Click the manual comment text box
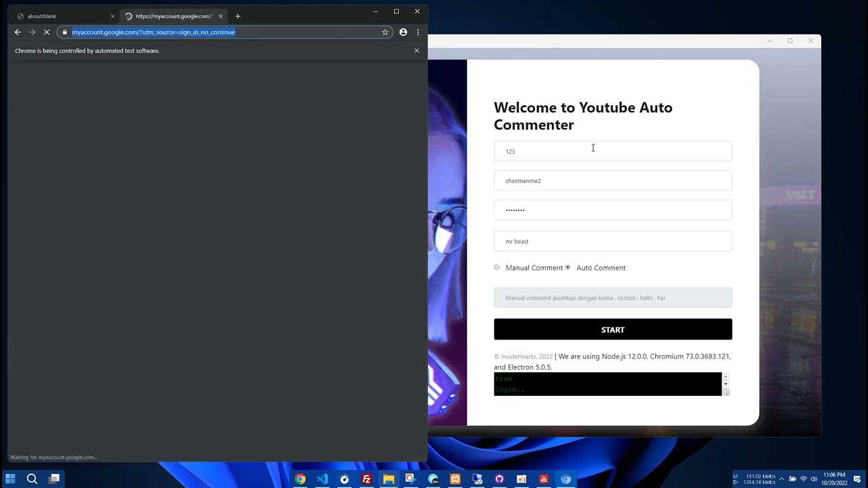The height and width of the screenshot is (488, 868). (x=613, y=298)
